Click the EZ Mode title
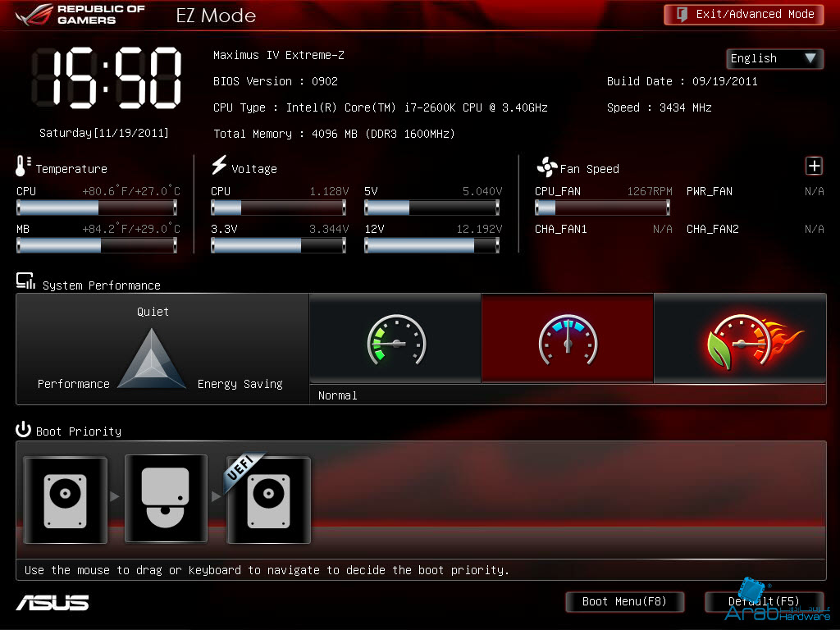The width and height of the screenshot is (840, 630). pos(216,15)
